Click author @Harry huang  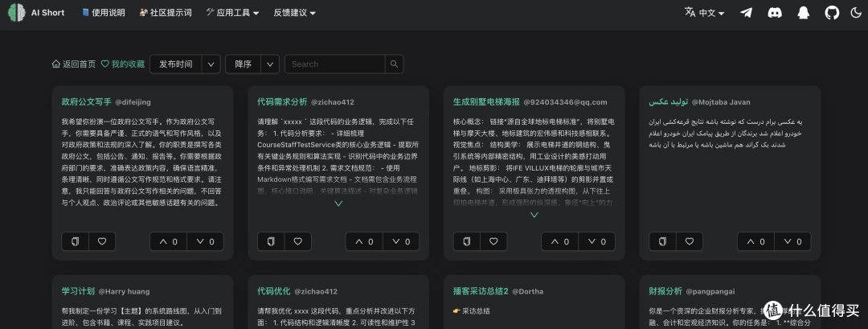pos(124,291)
